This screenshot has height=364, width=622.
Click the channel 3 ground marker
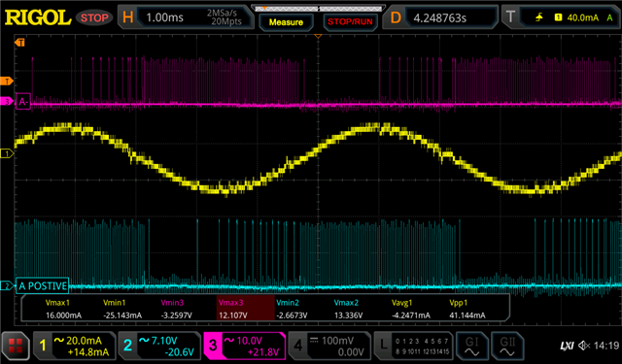7,101
